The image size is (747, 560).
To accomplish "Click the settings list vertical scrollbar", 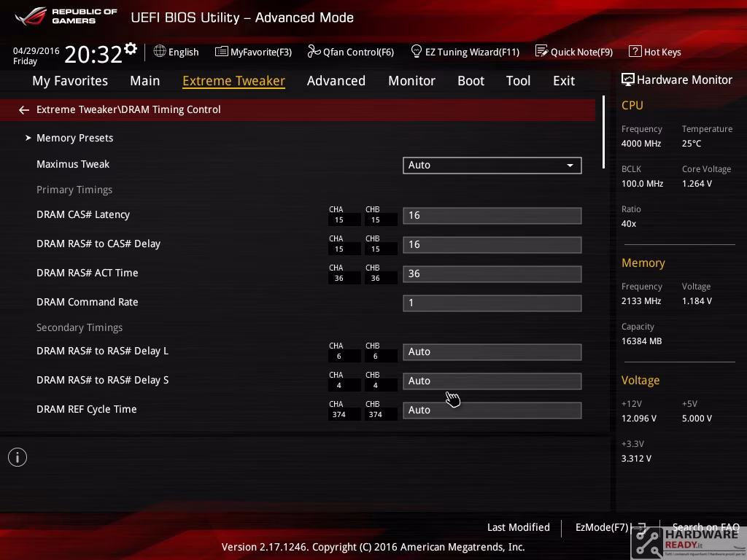I will click(x=603, y=133).
